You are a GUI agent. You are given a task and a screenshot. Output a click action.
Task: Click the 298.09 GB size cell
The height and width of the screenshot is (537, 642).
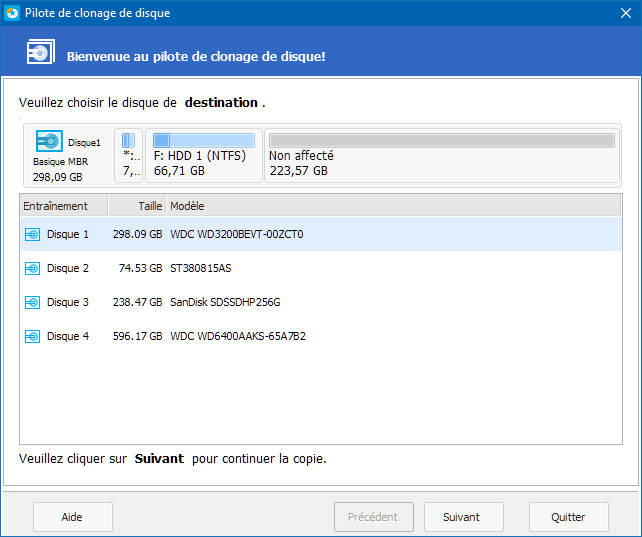coord(138,234)
